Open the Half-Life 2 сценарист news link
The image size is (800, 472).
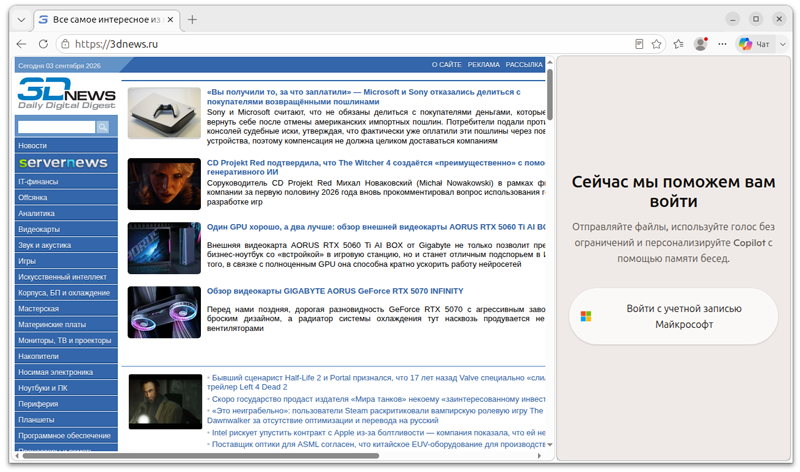[x=376, y=382]
